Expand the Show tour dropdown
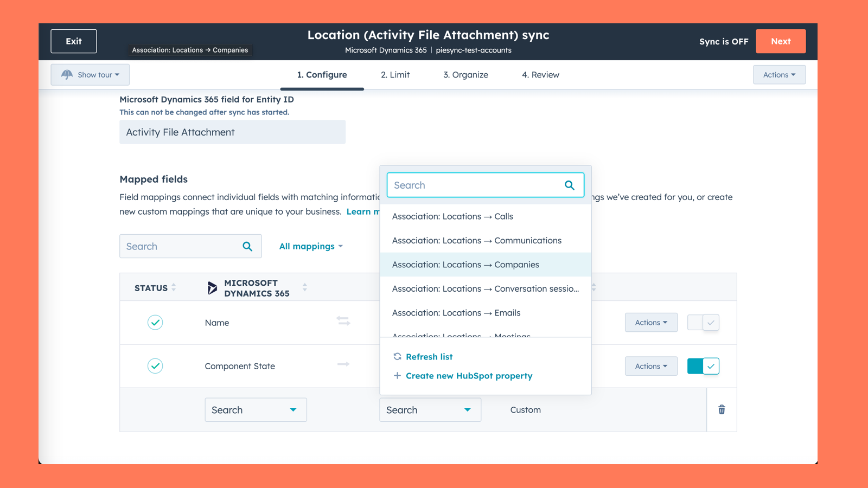The height and width of the screenshot is (488, 868). tap(90, 75)
